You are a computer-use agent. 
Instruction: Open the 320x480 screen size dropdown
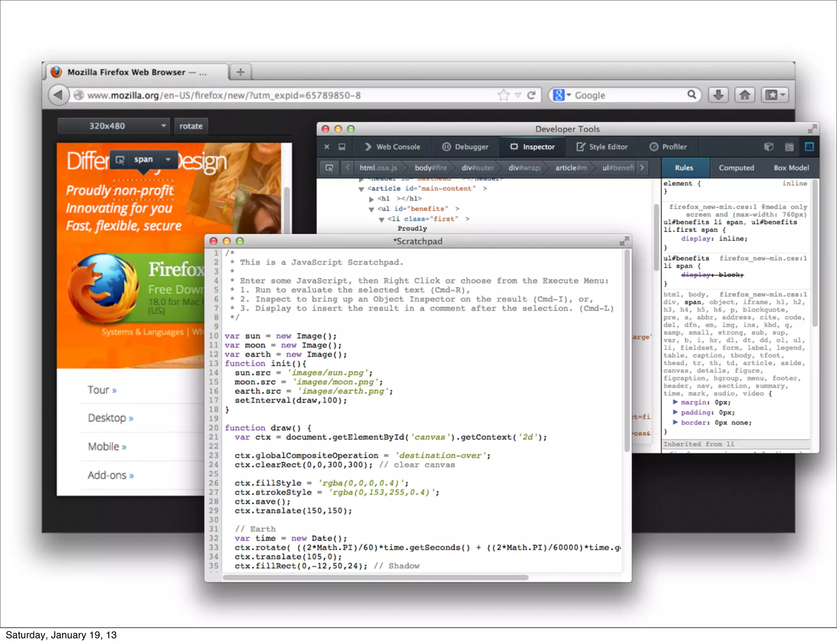point(113,126)
